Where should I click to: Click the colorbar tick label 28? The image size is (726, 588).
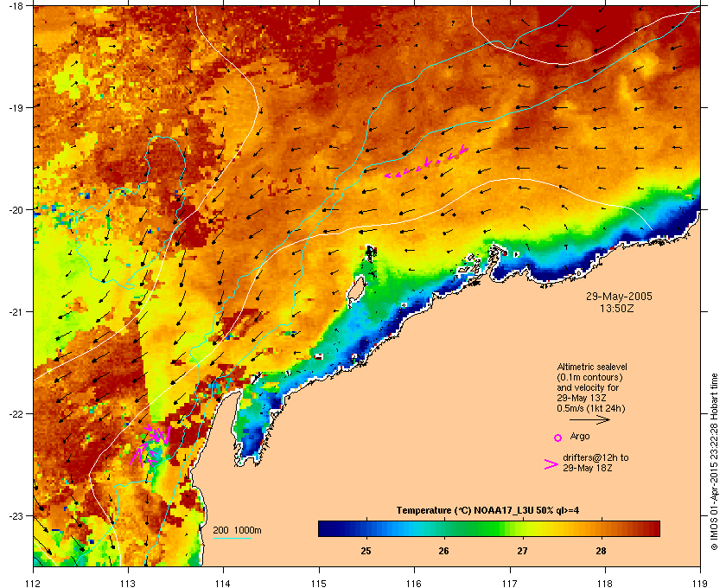[x=601, y=551]
